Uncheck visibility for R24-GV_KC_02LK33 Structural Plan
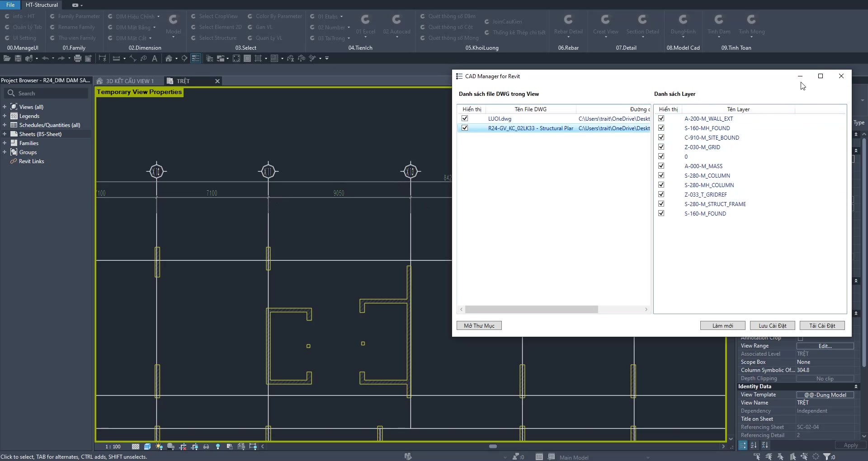 coord(465,128)
